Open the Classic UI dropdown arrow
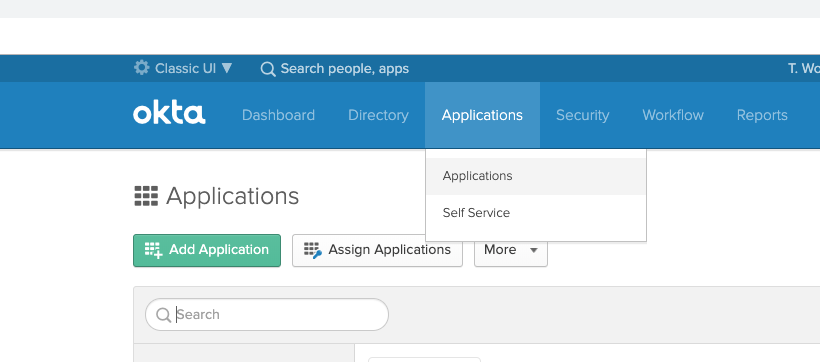This screenshot has width=820, height=362. (227, 68)
